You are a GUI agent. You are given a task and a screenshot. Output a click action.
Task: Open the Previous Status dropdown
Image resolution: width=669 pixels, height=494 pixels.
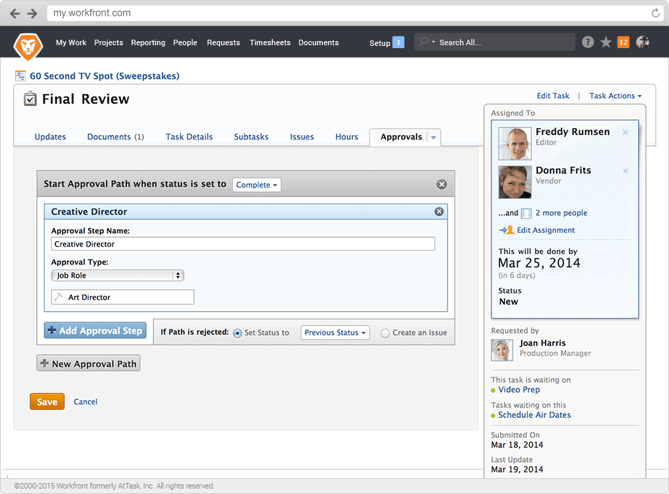tap(335, 333)
